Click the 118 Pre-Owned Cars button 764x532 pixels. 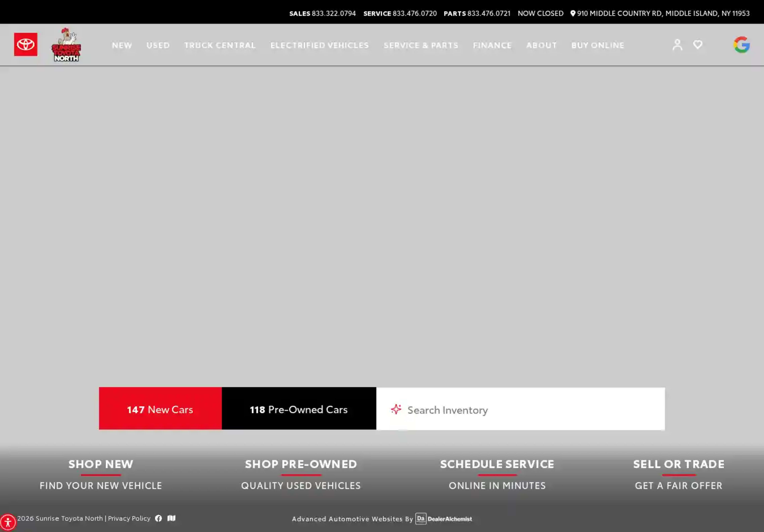point(299,408)
